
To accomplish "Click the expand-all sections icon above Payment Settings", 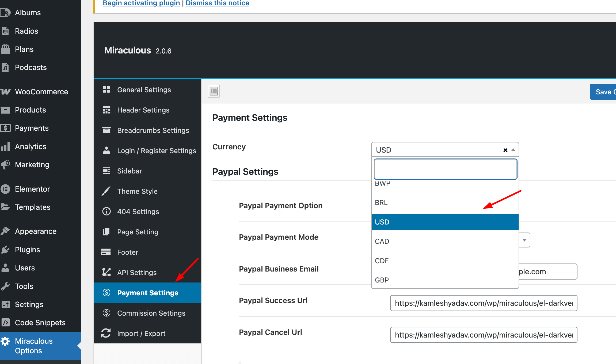I will click(214, 91).
